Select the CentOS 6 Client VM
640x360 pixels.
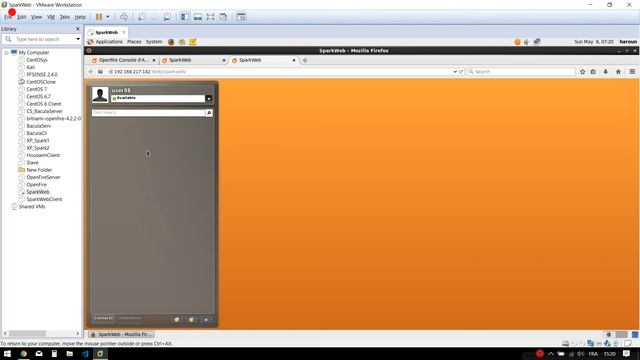[44, 104]
